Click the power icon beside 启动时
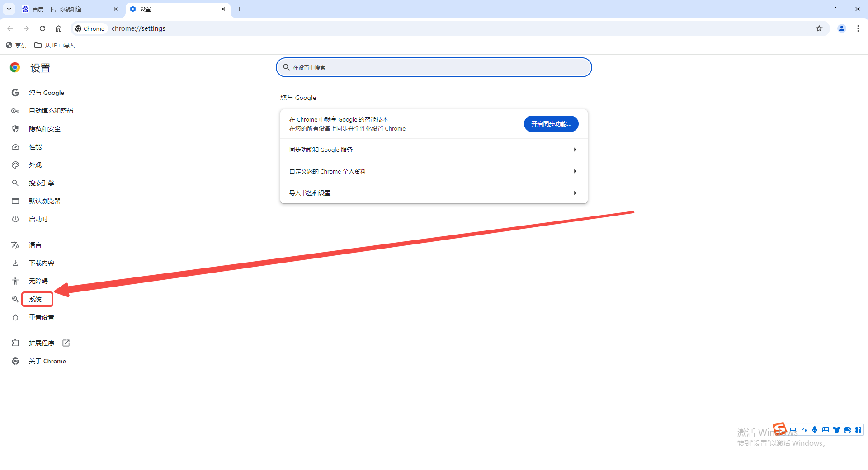868x470 pixels. click(15, 219)
